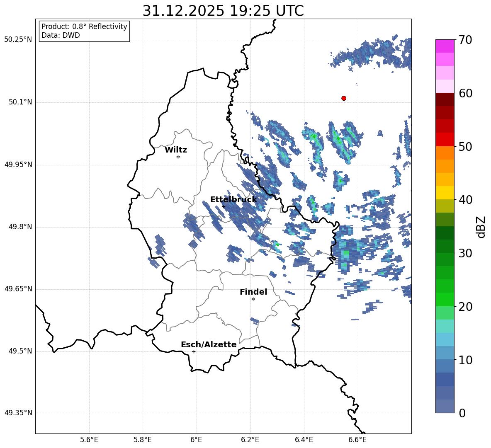This screenshot has height=448, width=491.
Task: Click the Wiltz station cross marker
Action: pyautogui.click(x=178, y=157)
